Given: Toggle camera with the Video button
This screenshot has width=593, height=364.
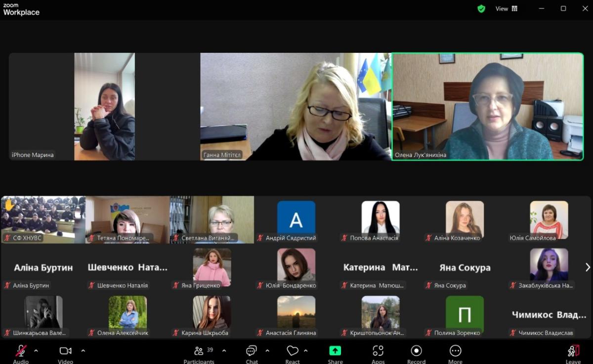Looking at the screenshot, I should coord(65,354).
